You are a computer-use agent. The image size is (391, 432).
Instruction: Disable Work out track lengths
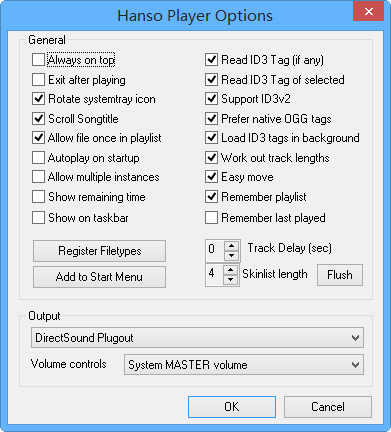pyautogui.click(x=211, y=158)
